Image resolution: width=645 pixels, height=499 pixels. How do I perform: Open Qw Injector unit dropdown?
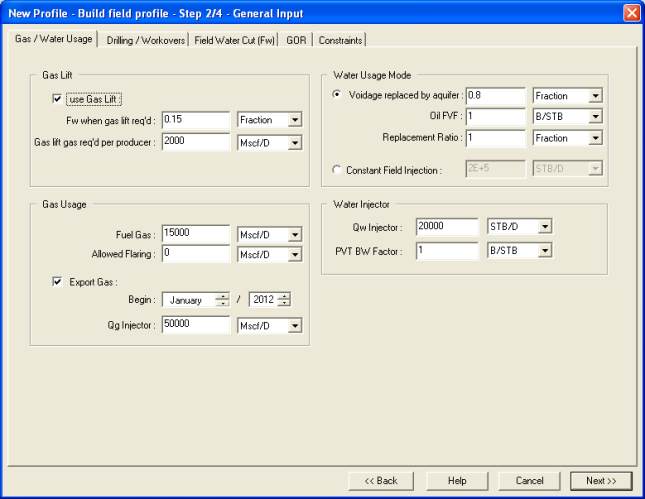544,227
